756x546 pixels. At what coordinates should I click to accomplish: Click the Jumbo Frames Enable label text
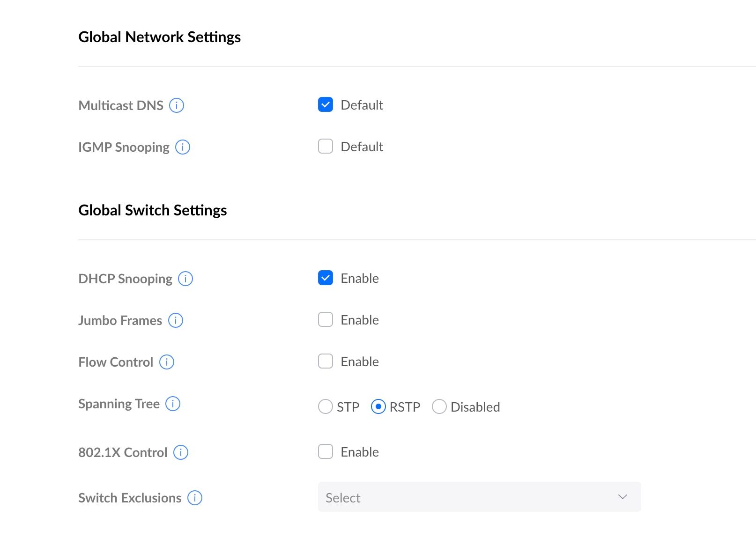[360, 320]
